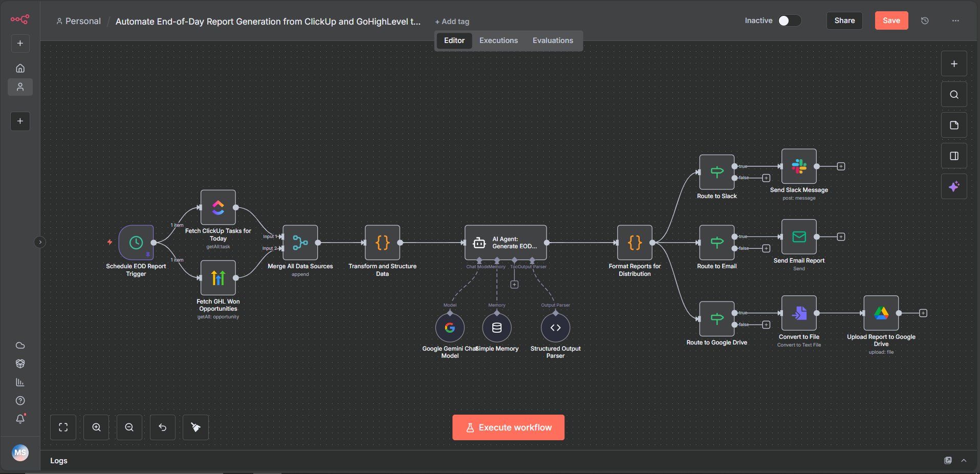Select the Fetch GHL Won Opportunities node

pos(218,278)
